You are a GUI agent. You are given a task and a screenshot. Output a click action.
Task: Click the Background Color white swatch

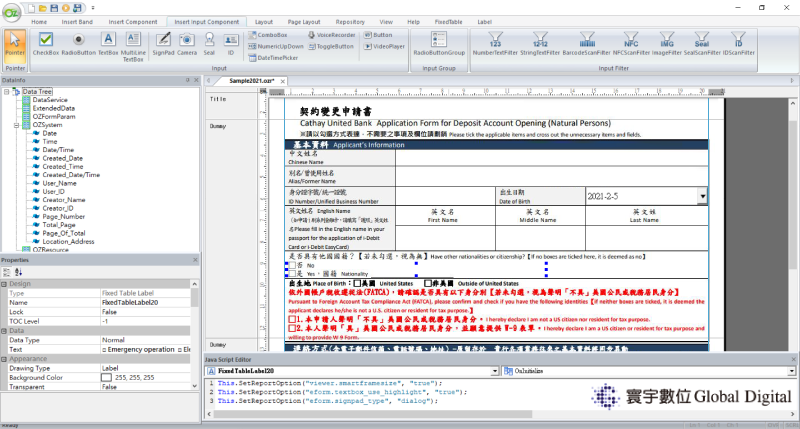click(106, 377)
